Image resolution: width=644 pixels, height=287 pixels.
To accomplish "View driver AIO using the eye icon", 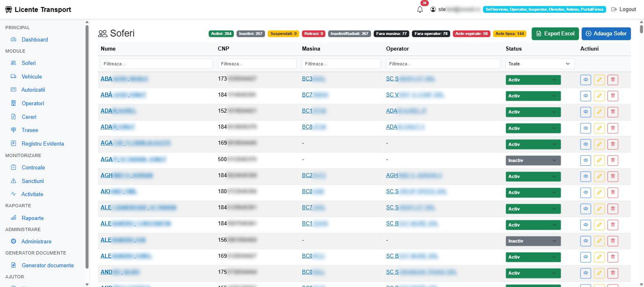I will (x=586, y=192).
